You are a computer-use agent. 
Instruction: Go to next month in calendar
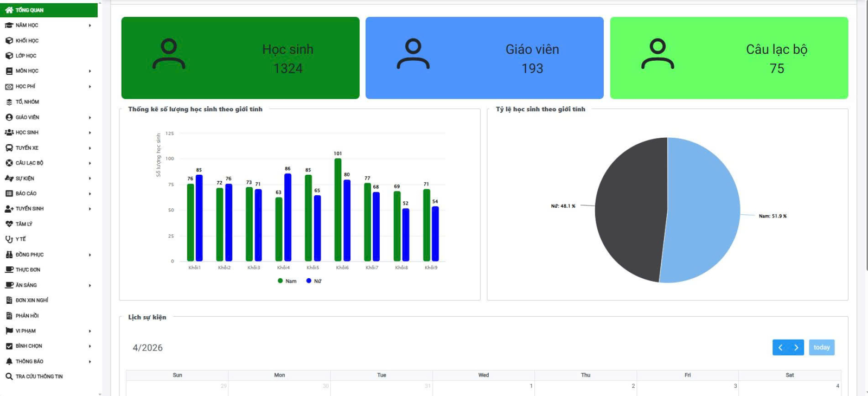coord(796,348)
